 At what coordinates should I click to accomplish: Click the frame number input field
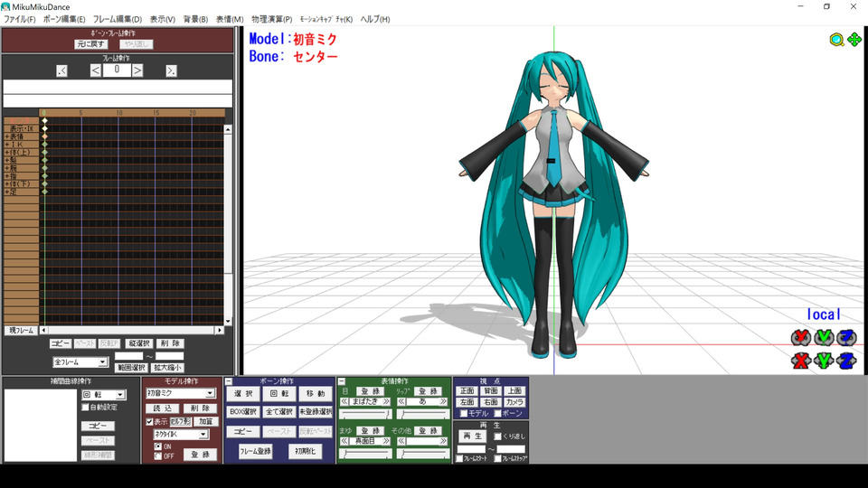coord(117,70)
